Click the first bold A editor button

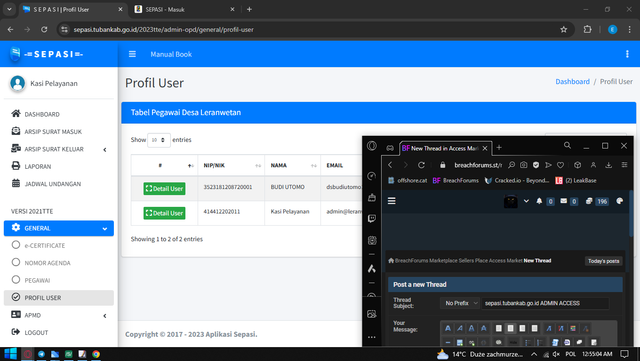[448, 328]
